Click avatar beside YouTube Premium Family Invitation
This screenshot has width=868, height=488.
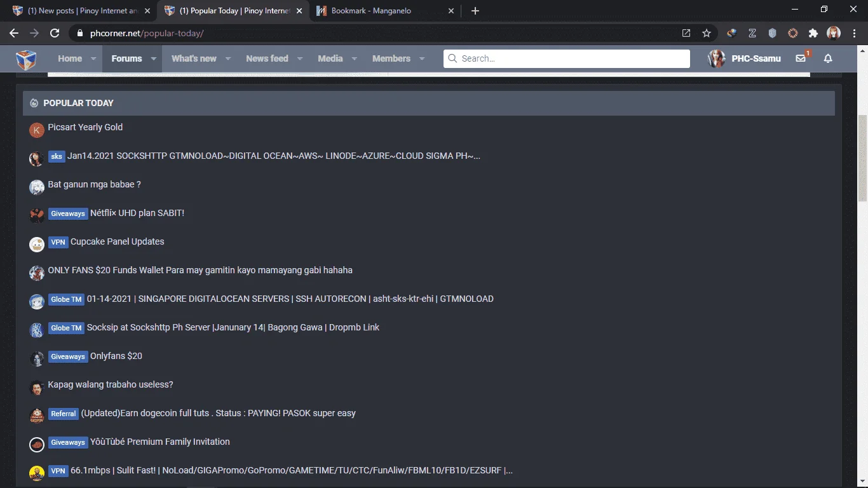click(x=37, y=445)
